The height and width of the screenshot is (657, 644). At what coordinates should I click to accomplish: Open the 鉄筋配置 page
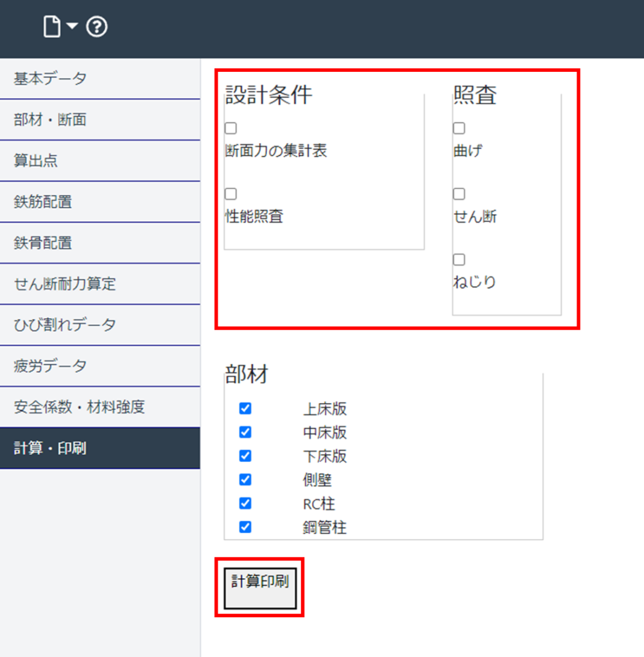[x=100, y=202]
